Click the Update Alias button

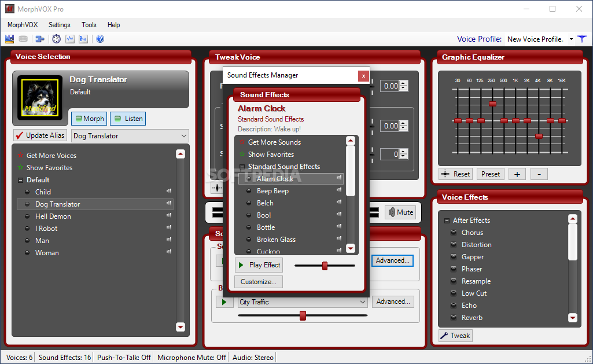coord(40,135)
